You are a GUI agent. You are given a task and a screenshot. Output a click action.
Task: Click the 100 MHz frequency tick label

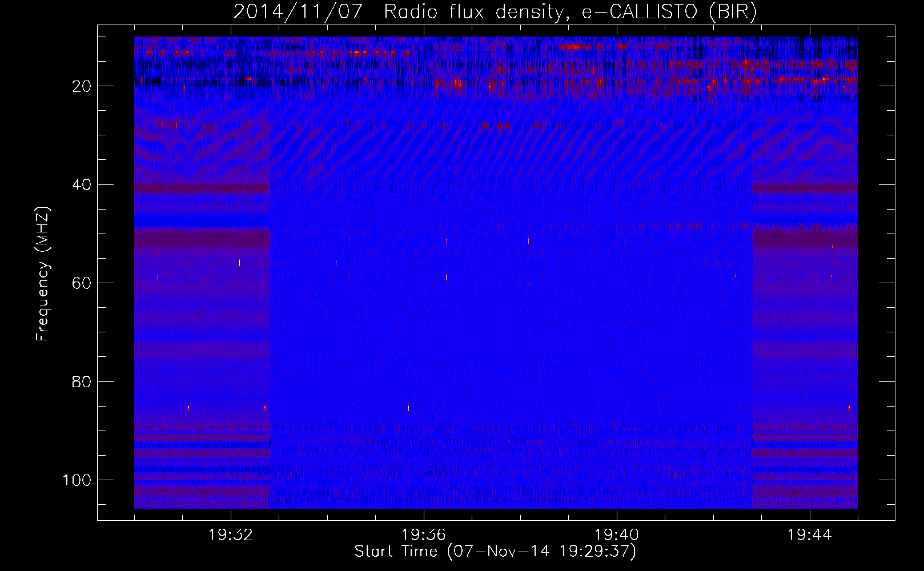pos(77,480)
